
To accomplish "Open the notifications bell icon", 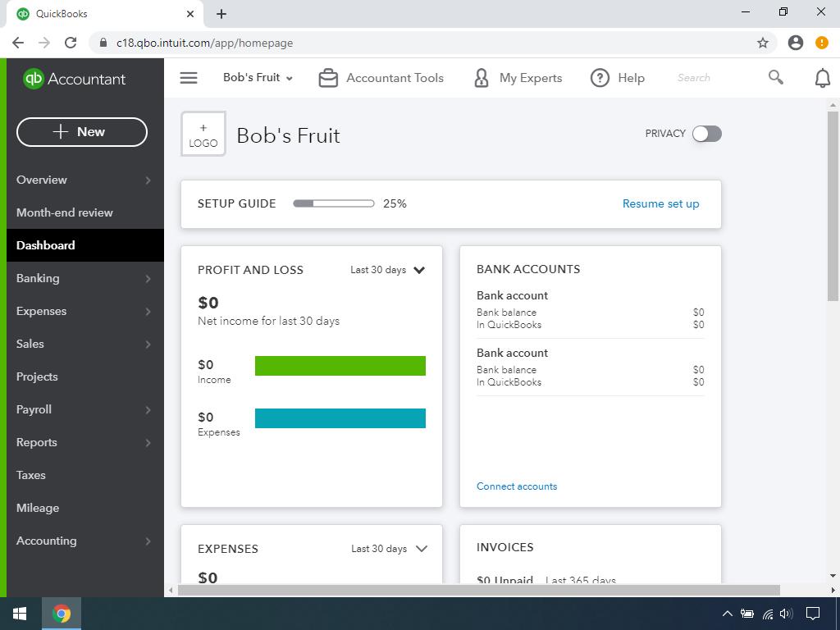I will point(822,78).
